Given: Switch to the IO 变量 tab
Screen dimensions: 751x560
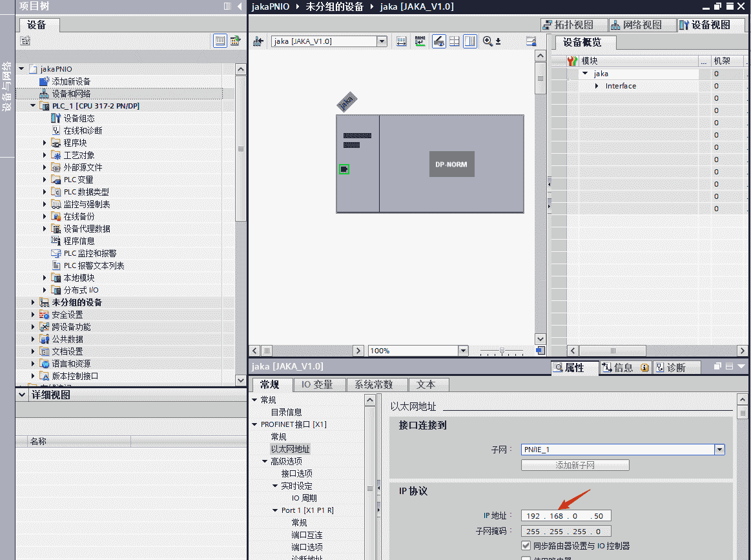Looking at the screenshot, I should tap(316, 384).
